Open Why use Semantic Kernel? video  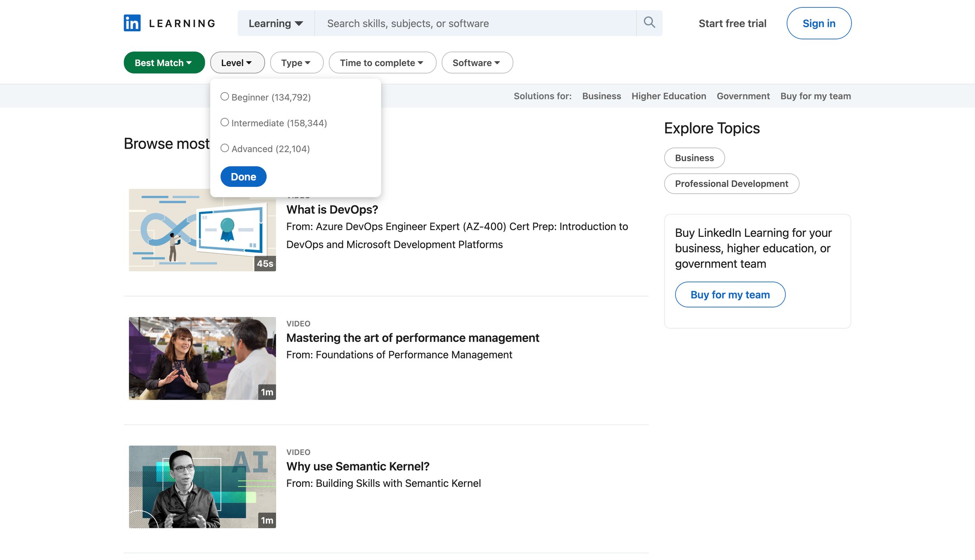[x=357, y=466]
